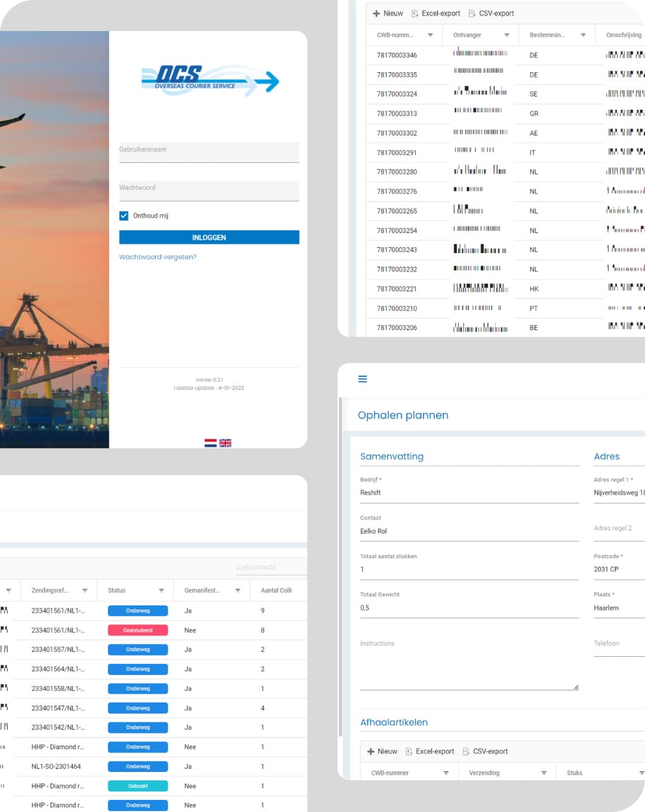Open the Bestemming column filter
This screenshot has height=812, width=645.
click(583, 35)
